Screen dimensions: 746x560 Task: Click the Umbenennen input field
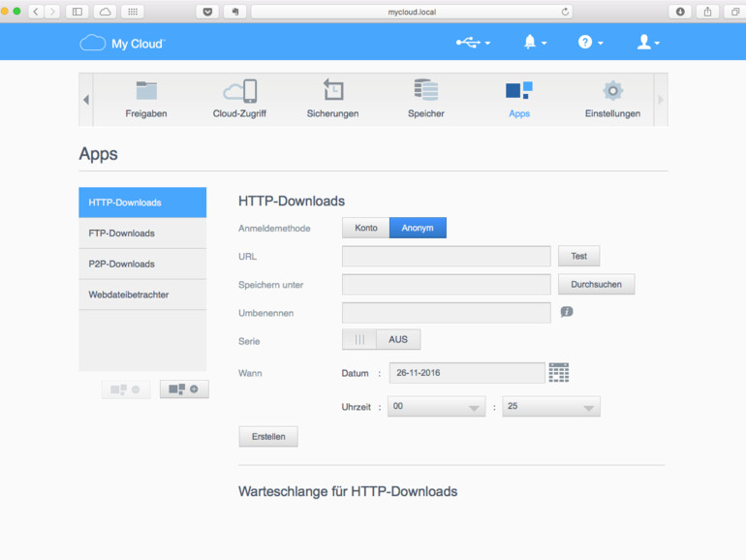click(447, 313)
